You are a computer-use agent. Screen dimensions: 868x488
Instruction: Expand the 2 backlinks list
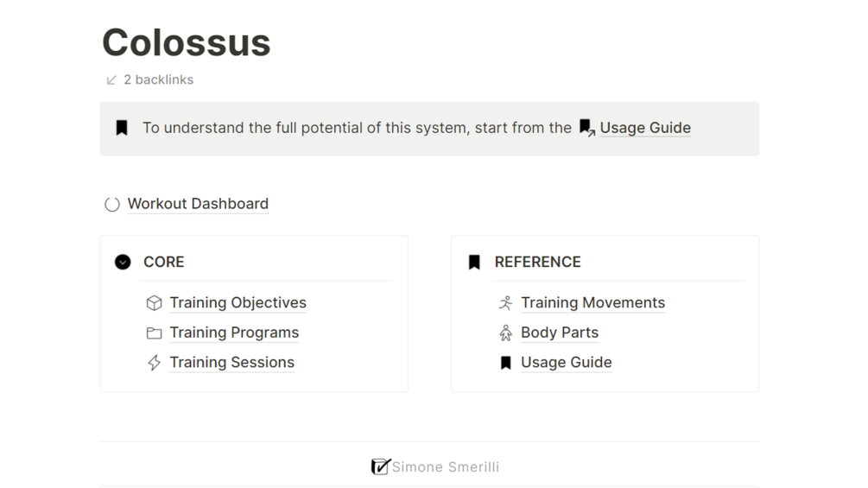click(149, 79)
